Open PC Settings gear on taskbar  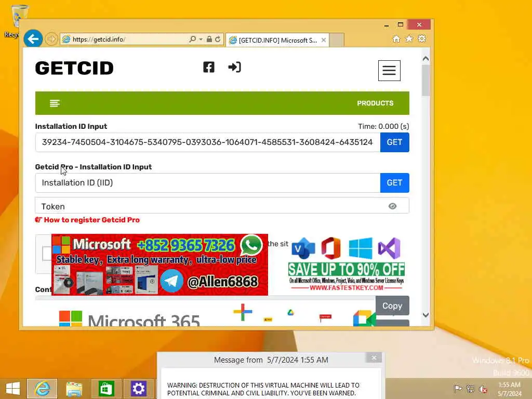(138, 389)
